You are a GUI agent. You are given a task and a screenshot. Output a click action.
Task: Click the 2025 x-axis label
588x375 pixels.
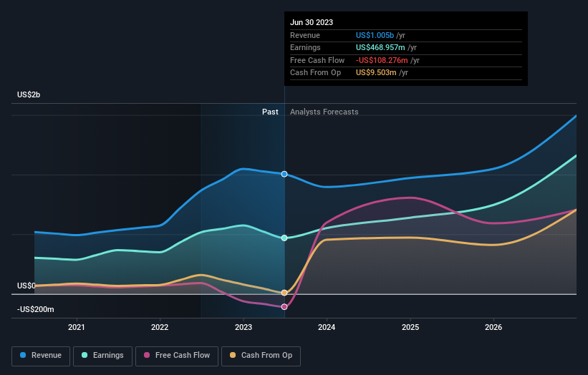point(410,327)
